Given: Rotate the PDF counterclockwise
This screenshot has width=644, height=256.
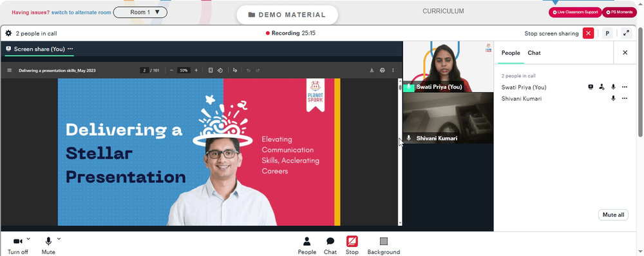Looking at the screenshot, I should 220,70.
